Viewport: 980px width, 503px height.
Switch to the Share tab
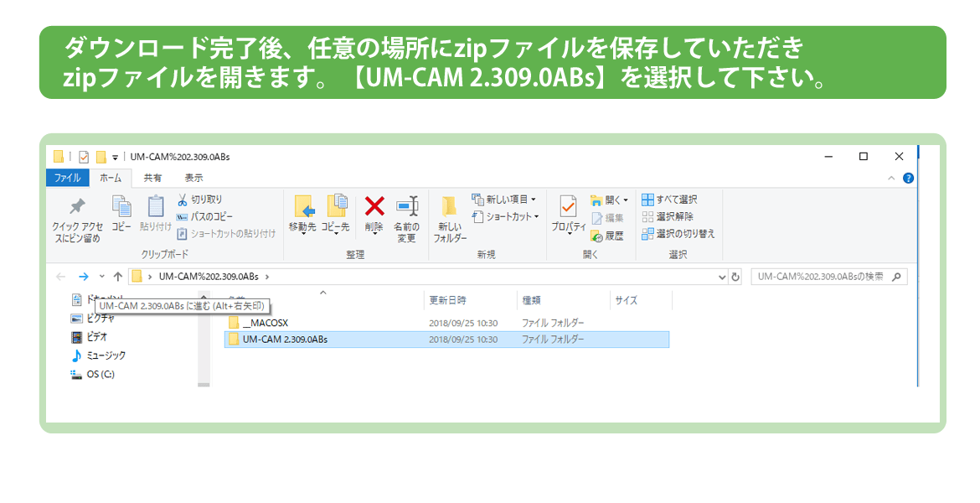(x=152, y=178)
